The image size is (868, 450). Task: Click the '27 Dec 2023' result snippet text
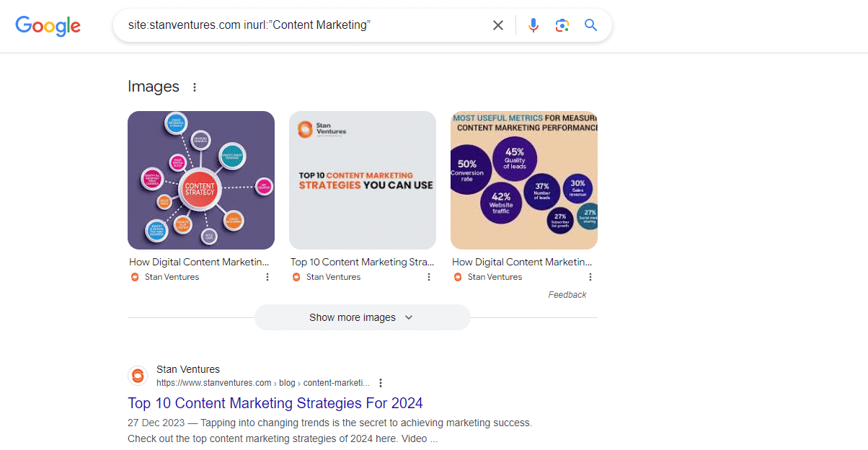click(x=329, y=431)
